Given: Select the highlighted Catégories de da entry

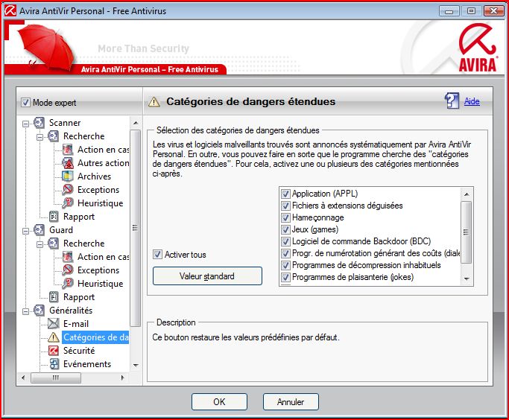Looking at the screenshot, I should click(95, 337).
